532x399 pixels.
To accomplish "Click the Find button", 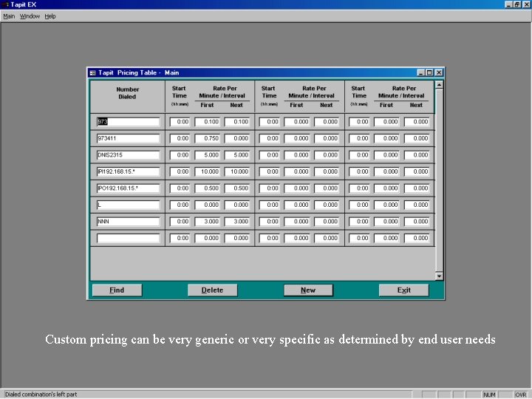I will [x=117, y=290].
